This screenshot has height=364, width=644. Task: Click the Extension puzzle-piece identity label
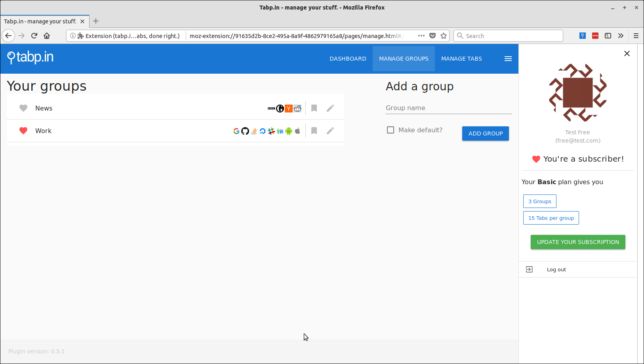(129, 36)
